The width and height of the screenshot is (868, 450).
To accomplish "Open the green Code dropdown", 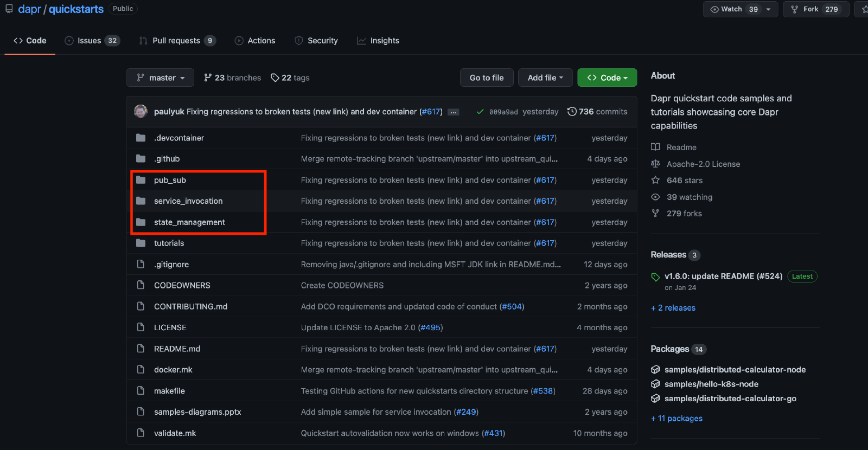I will pos(607,78).
